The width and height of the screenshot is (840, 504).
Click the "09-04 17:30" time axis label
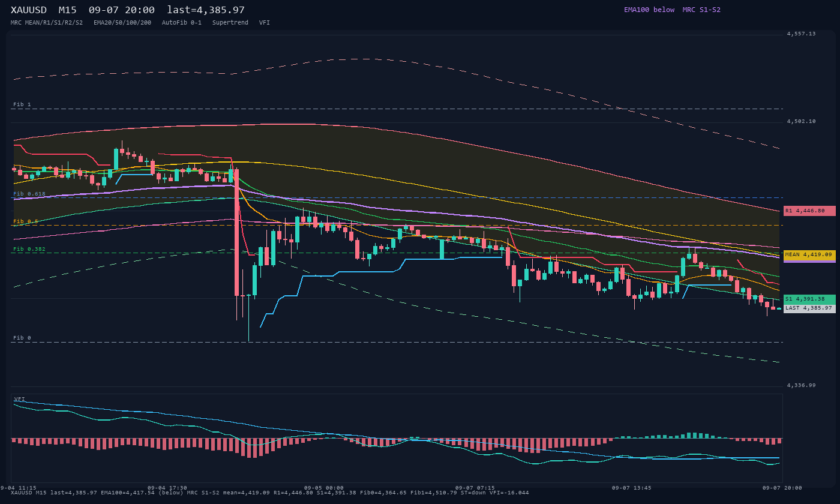coord(167,488)
